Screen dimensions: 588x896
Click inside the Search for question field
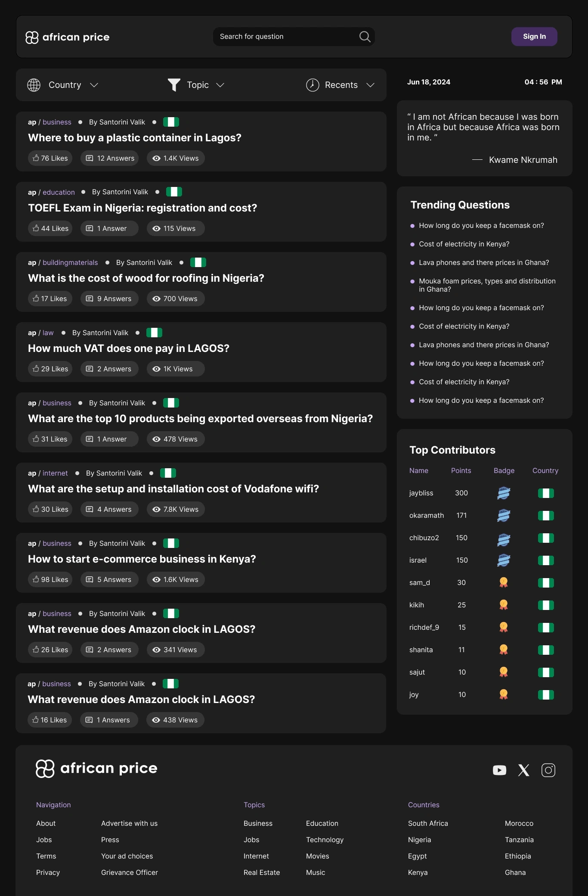(284, 37)
